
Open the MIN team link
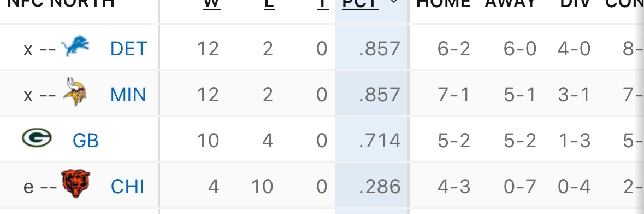128,95
